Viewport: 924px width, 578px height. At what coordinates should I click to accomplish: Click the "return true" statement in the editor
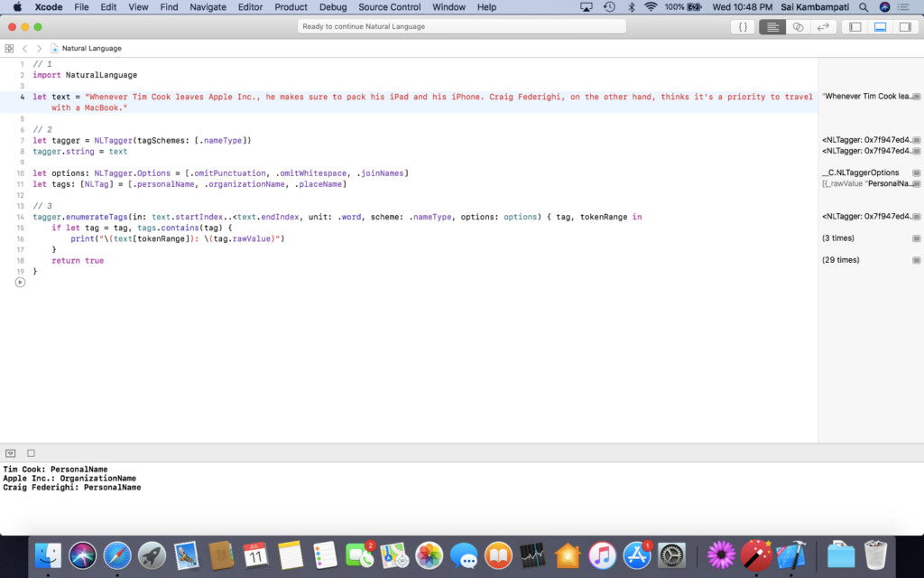coord(78,261)
